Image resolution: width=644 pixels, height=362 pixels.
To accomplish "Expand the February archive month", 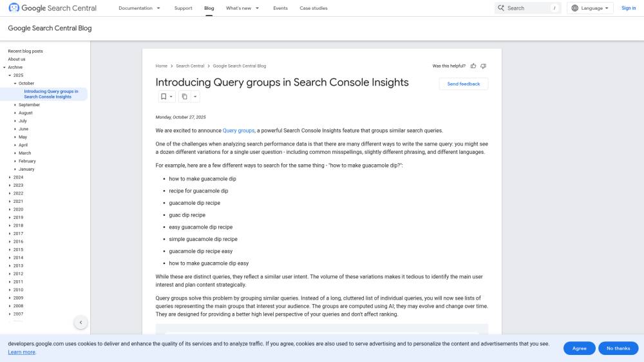I will click(15, 161).
